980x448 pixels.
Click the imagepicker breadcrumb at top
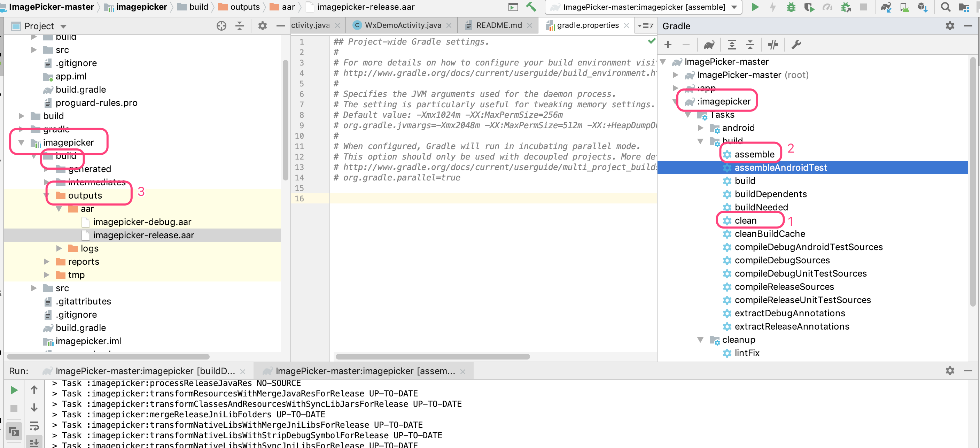point(136,7)
